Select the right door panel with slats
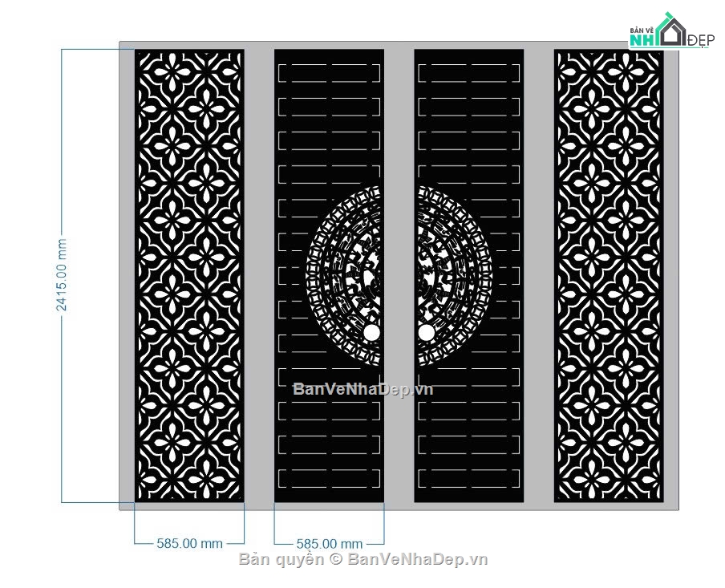This screenshot has width=725, height=588. pos(469,276)
